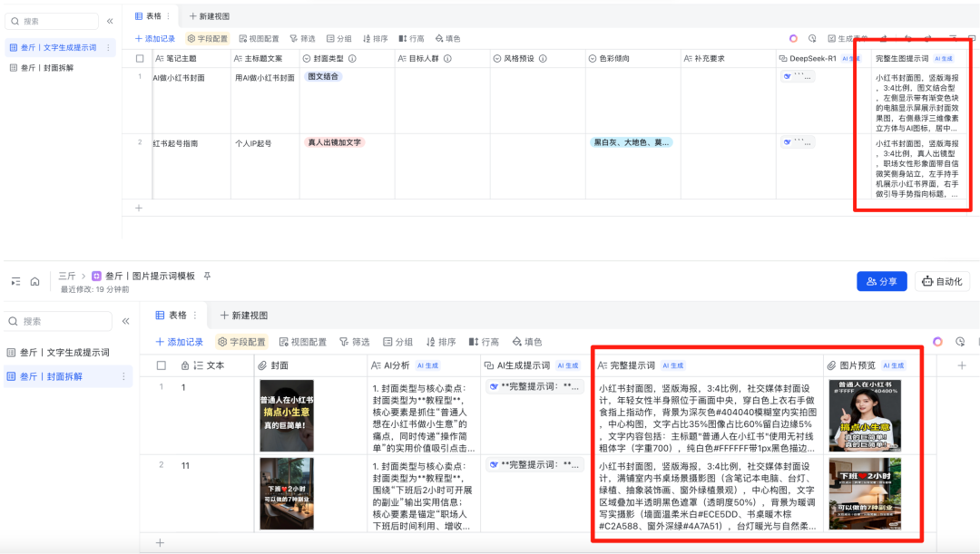Tick the select-all checkbox in upper table header
The width and height of the screenshot is (980, 554).
coord(140,59)
